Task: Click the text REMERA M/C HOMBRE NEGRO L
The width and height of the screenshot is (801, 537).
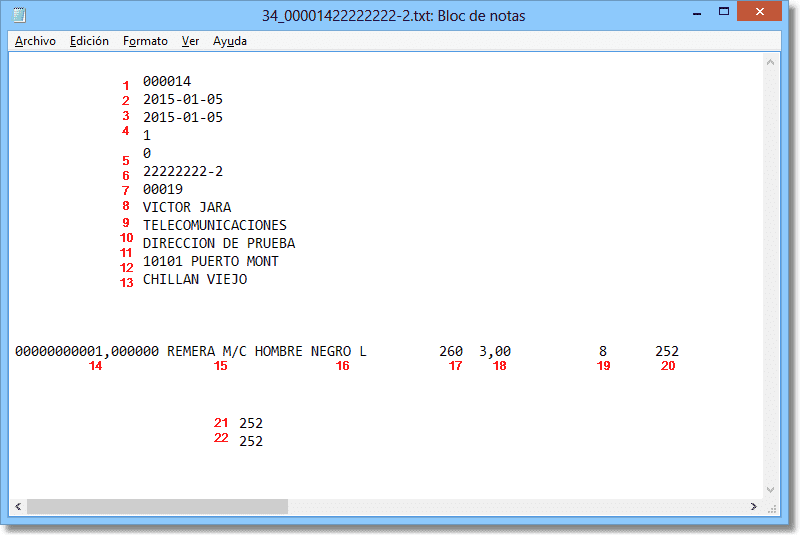Action: pos(267,352)
